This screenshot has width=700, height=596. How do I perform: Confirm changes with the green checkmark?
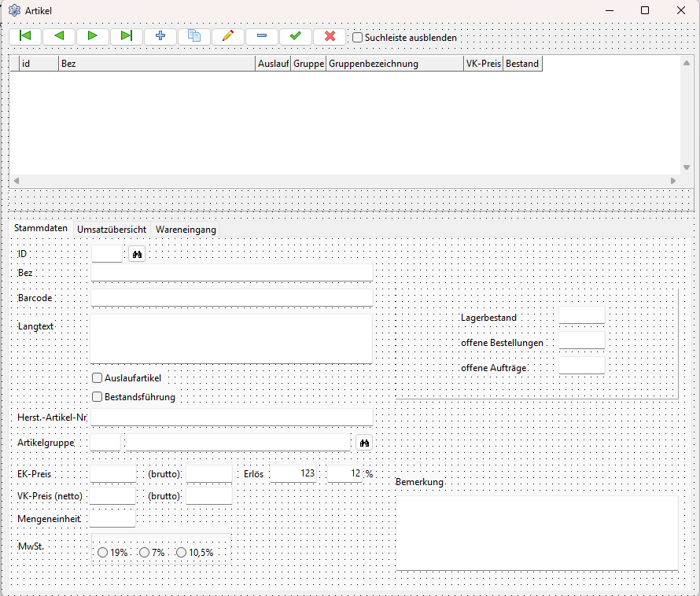(x=296, y=36)
